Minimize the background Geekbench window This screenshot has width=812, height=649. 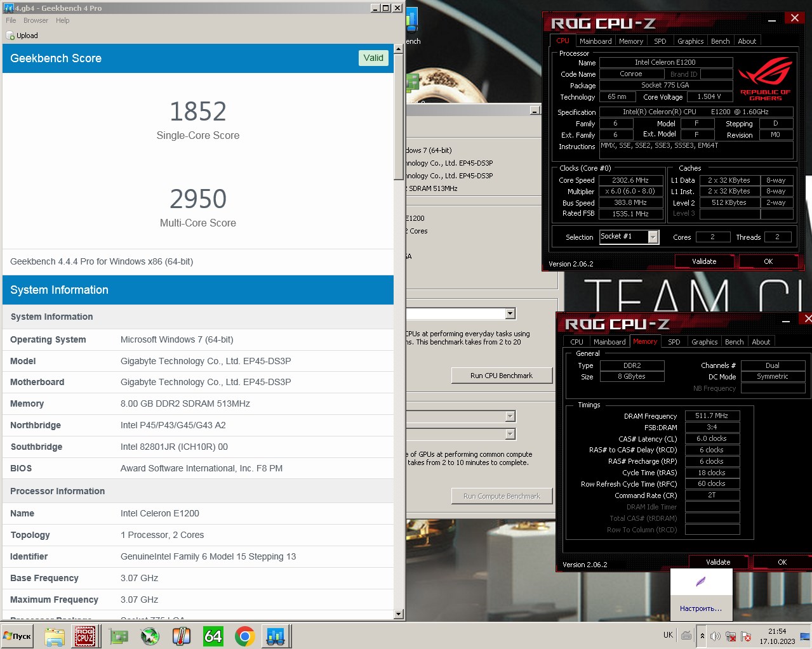coord(535,110)
